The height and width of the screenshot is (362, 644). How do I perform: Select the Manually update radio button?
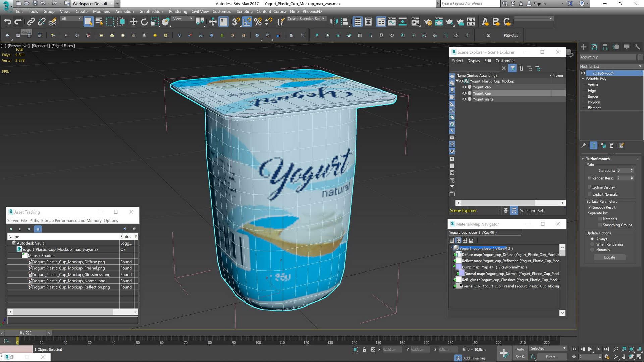point(592,250)
